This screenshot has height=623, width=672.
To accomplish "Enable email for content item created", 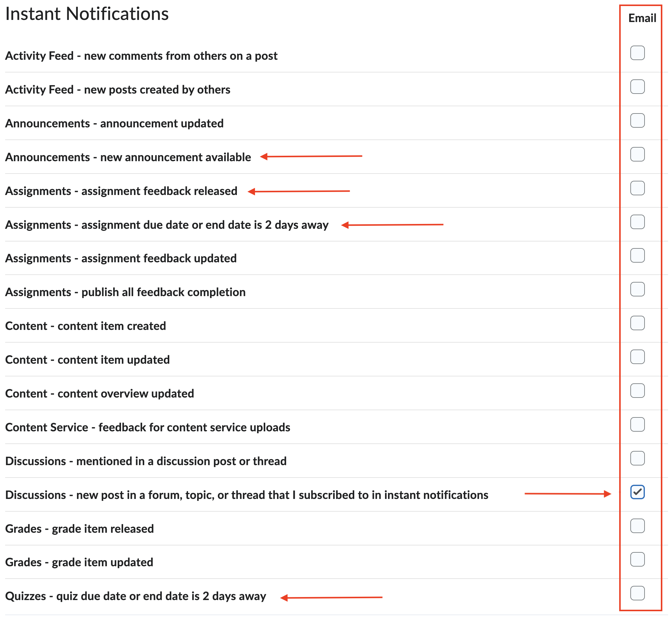I will pos(637,323).
